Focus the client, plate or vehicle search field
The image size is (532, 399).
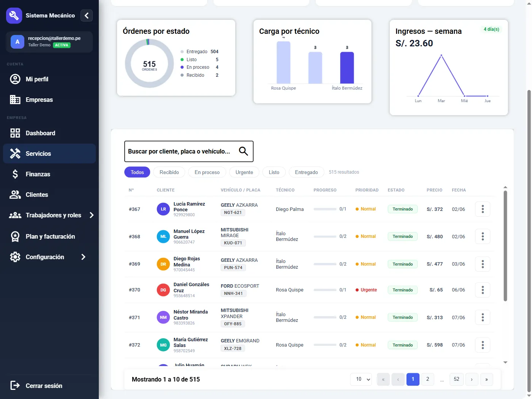189,151
